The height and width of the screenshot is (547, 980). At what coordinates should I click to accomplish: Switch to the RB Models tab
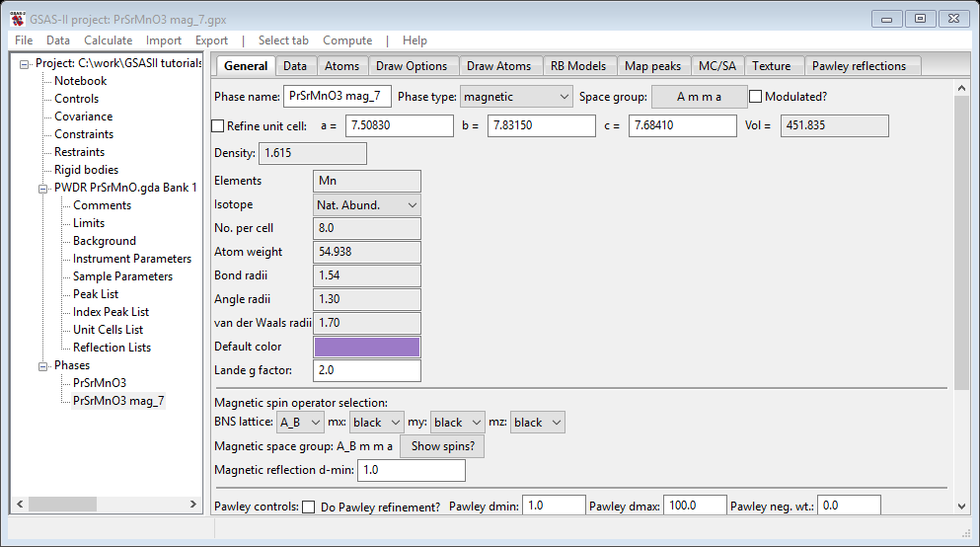pos(578,66)
